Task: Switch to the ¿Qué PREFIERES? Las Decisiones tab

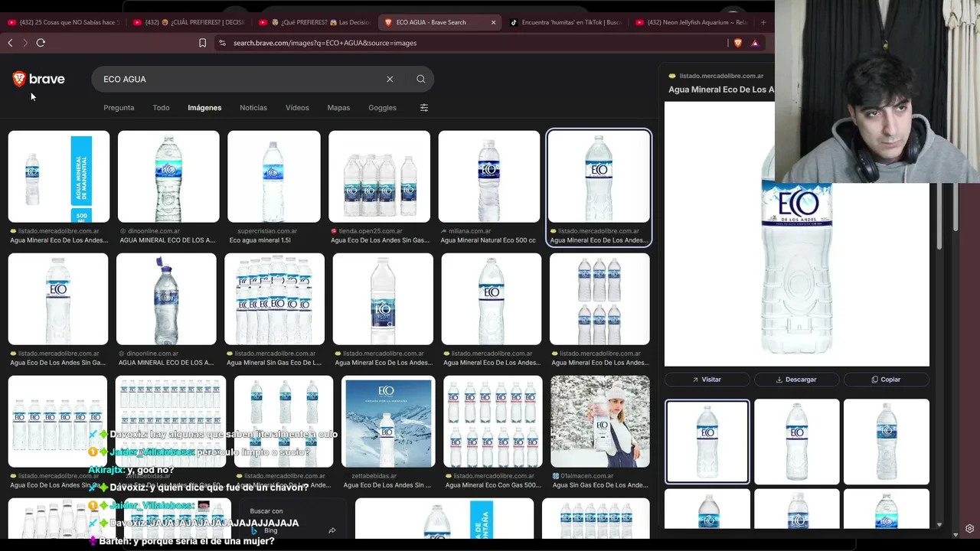Action: [315, 22]
